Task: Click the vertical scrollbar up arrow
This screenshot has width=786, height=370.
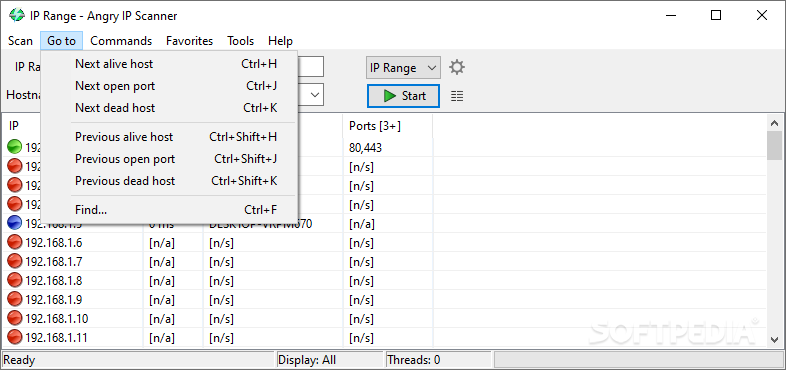Action: coord(774,123)
